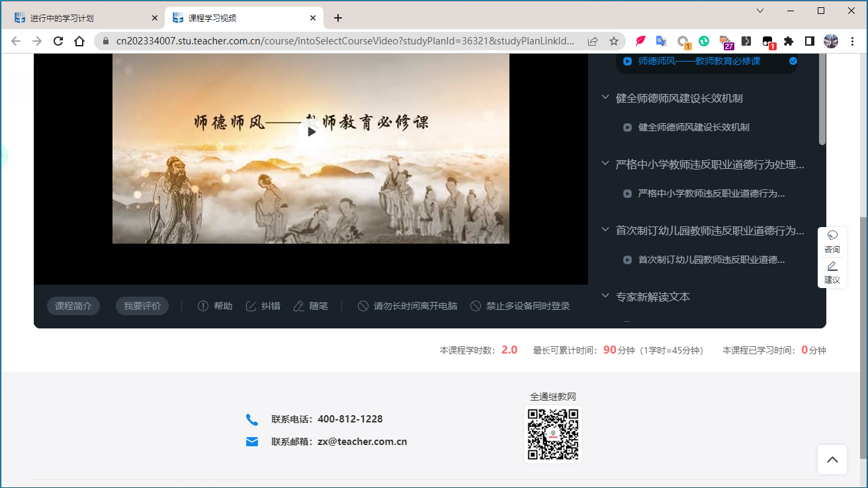Viewport: 868px width, 488px height.
Task: Open browser extensions puzzle icon
Action: tap(788, 41)
